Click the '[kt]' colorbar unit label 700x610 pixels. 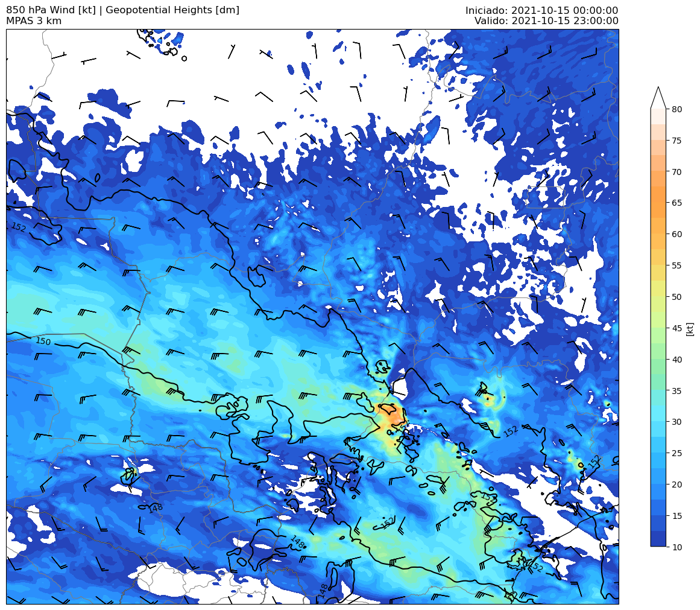[690, 329]
